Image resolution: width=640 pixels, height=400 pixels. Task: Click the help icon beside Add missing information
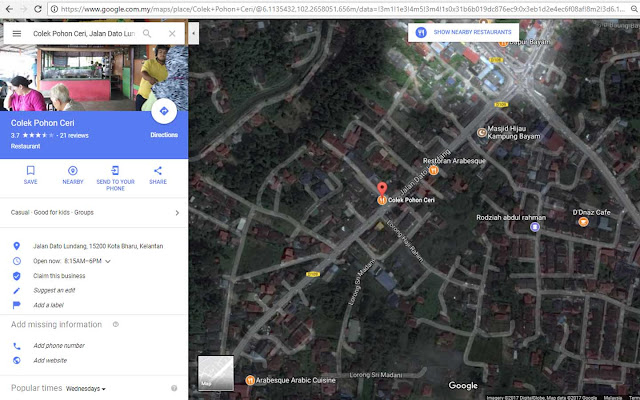tap(116, 324)
